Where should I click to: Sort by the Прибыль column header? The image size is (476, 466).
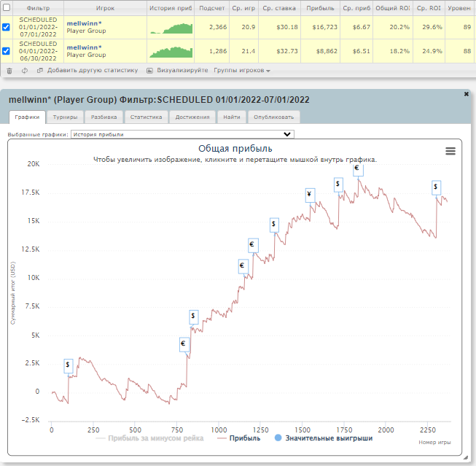click(320, 8)
